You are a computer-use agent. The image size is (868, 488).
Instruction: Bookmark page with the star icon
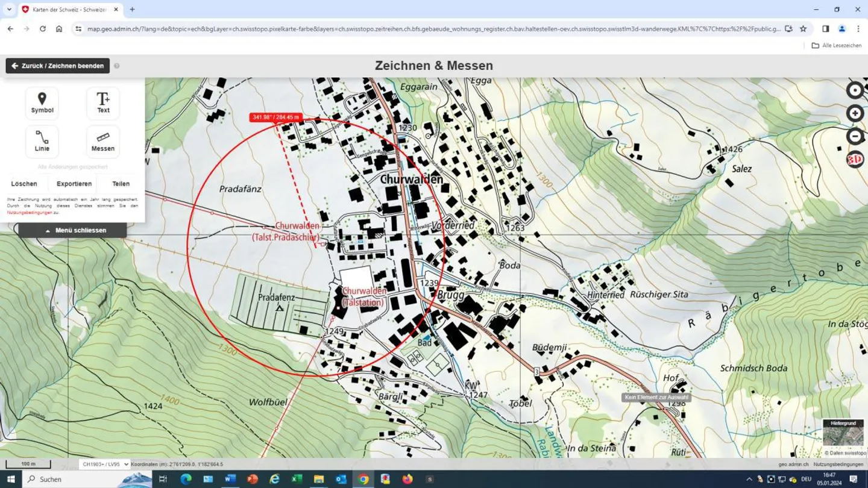[x=803, y=28]
